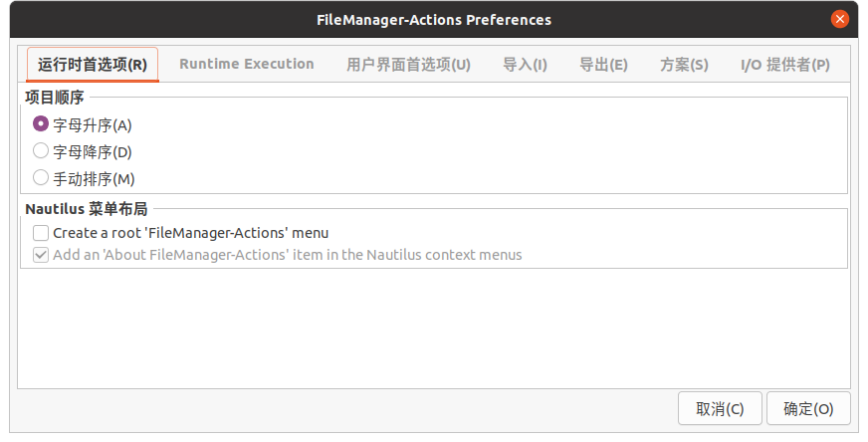Screen dimensions: 868x442
Task: Click the 'Create a root' checkbox label text
Action: (x=191, y=233)
